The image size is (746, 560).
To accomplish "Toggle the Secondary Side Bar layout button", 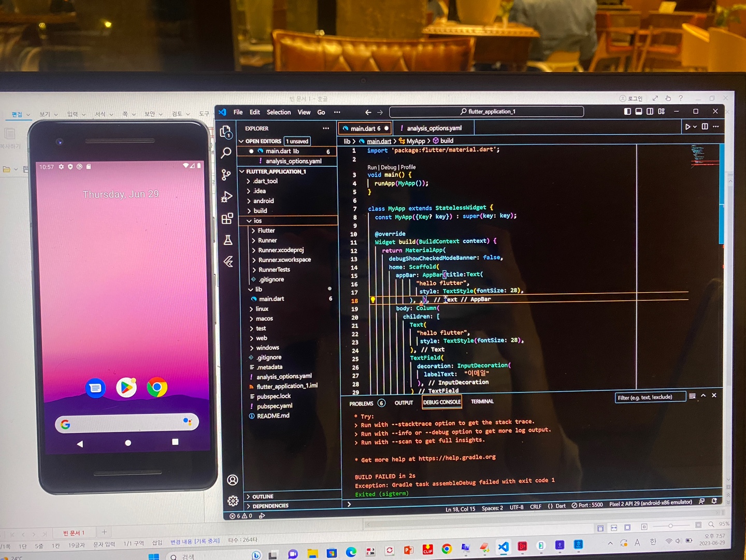I will (650, 111).
